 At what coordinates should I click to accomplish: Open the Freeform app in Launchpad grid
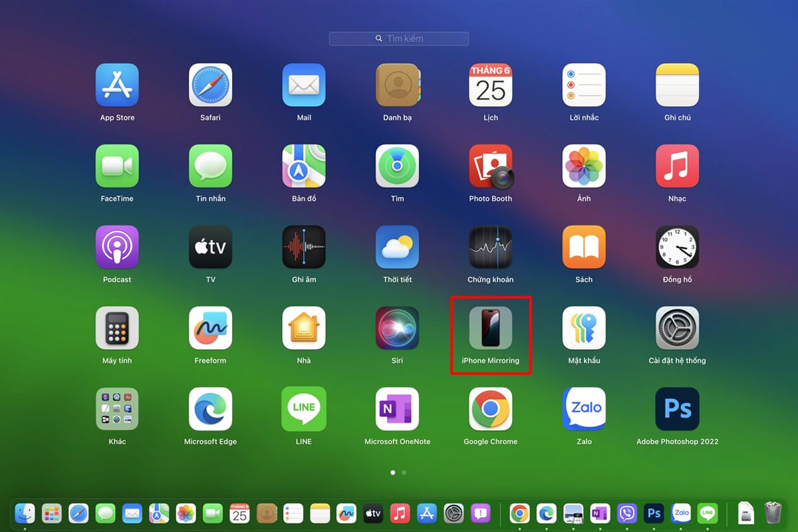pos(210,328)
